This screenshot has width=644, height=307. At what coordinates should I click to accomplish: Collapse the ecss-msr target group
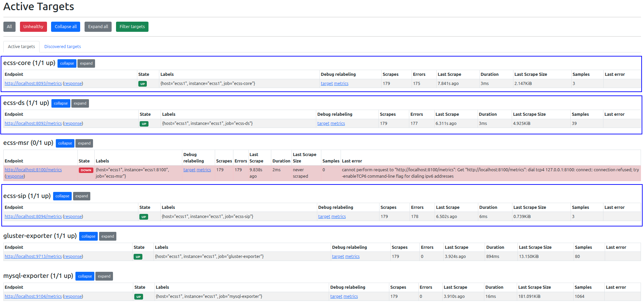click(x=65, y=144)
